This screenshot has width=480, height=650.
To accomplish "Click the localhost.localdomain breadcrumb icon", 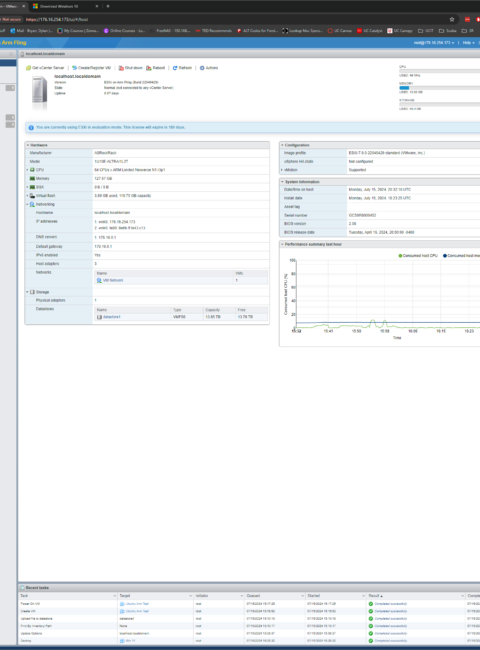I will pos(22,54).
